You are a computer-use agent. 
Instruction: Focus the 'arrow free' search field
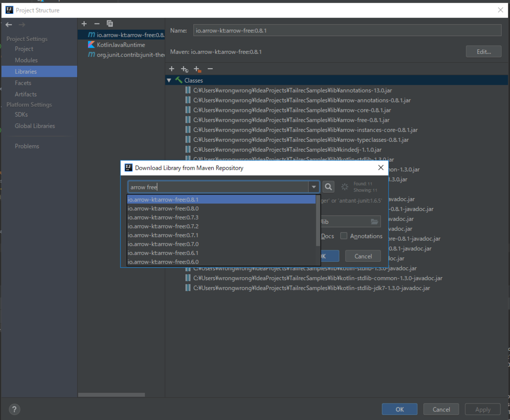[218, 187]
